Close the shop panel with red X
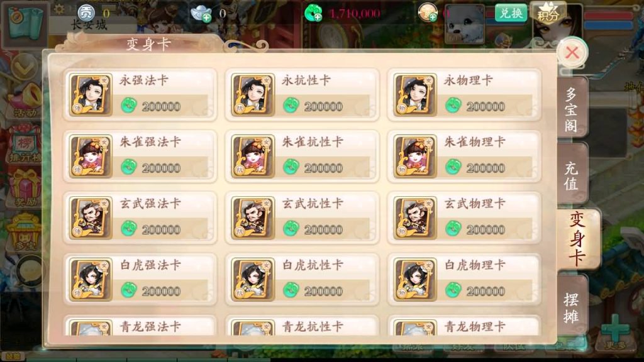Image resolution: width=644 pixels, height=362 pixels. (572, 53)
